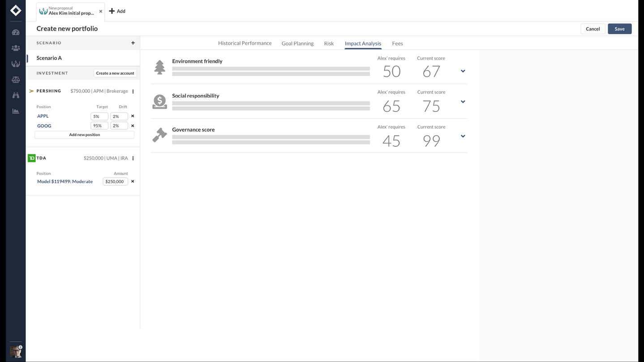Delete the Model Moderate position with X
Image resolution: width=644 pixels, height=362 pixels.
tap(133, 181)
